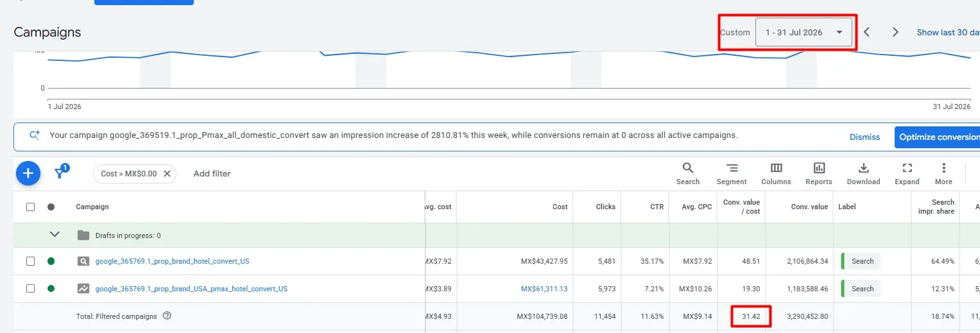Go to previous date period arrow
This screenshot has height=333, width=980.
point(866,32)
